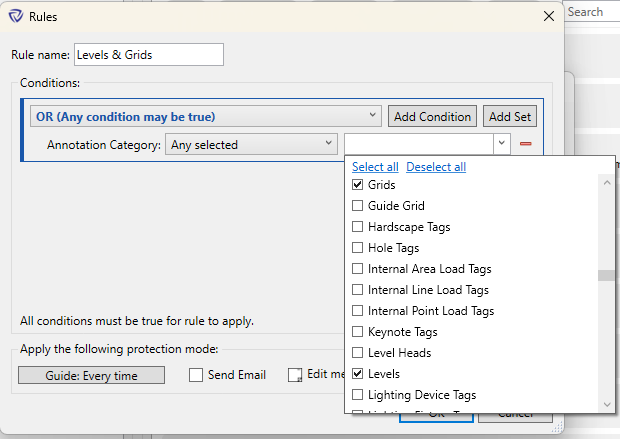Click the Deselect all link

(436, 167)
